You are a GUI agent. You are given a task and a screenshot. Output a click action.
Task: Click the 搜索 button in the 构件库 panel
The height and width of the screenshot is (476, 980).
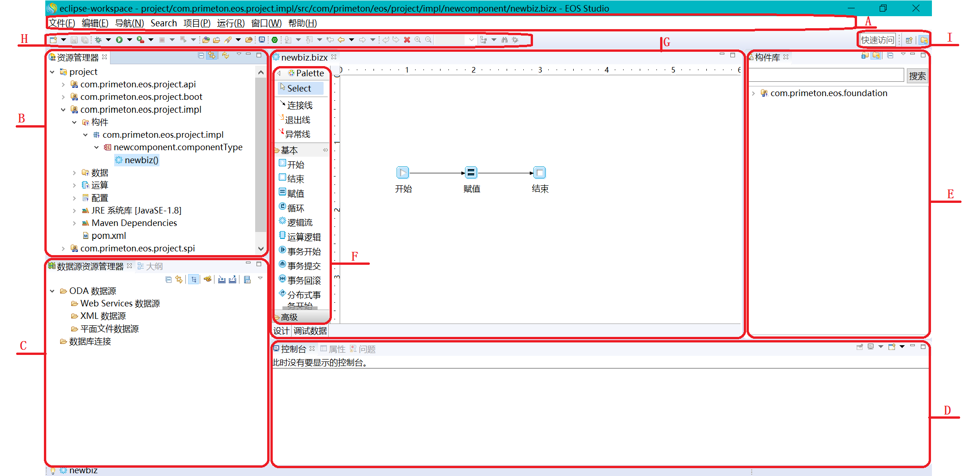click(x=917, y=76)
